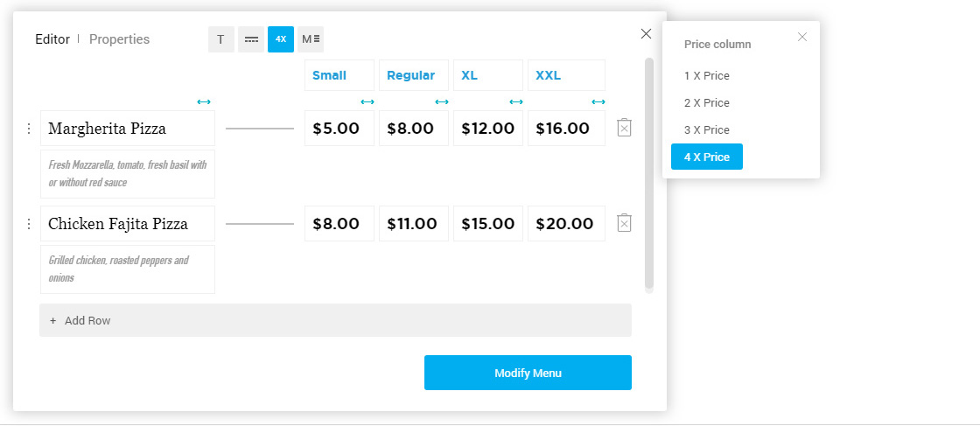Screen dimensions: 980x426
Task: Select 1 X Price option
Action: click(x=707, y=75)
